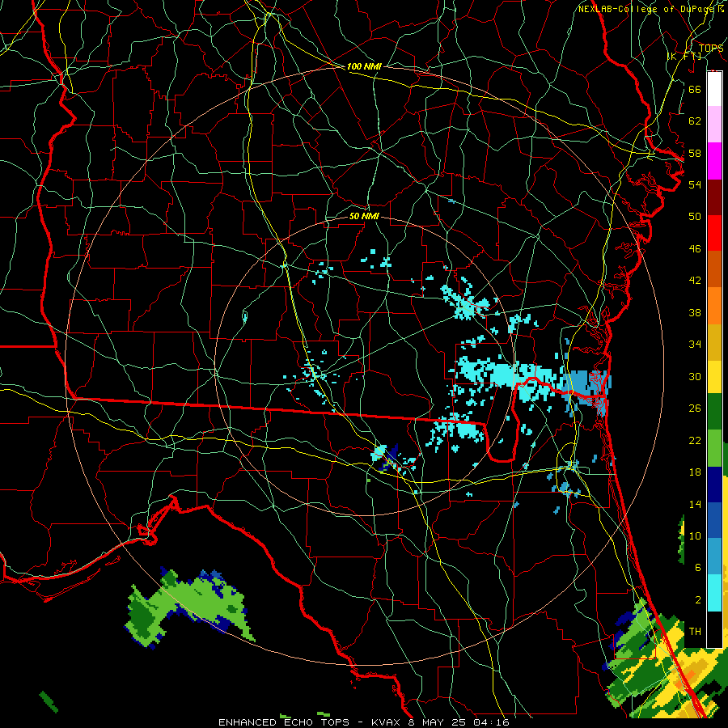The image size is (728, 728).
Task: Select the navy blue legend swatch
Action: coord(714,485)
